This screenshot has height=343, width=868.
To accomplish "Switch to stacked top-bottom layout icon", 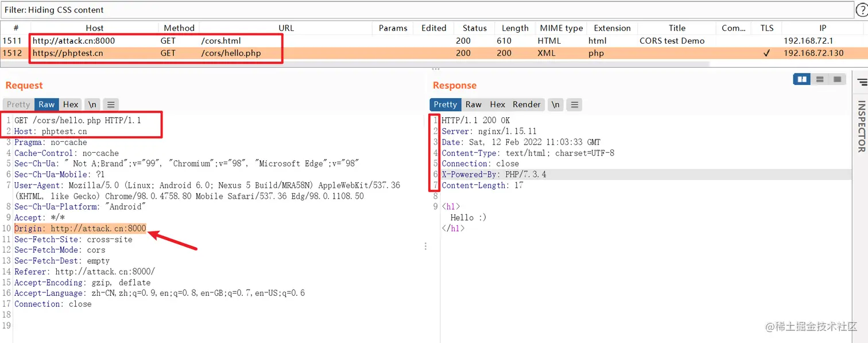I will pyautogui.click(x=820, y=79).
